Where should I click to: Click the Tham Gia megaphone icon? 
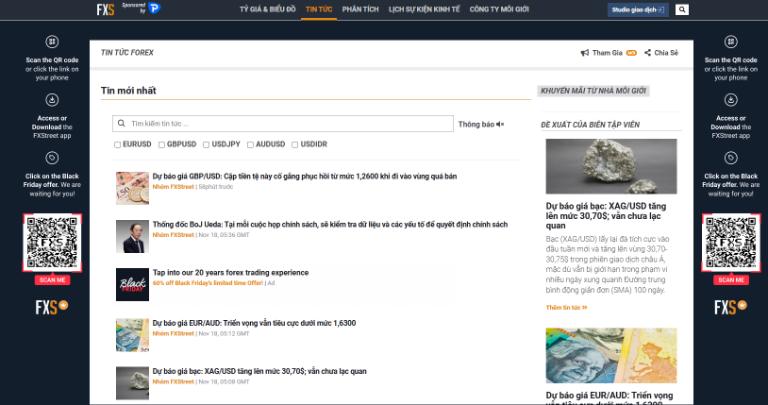(585, 53)
